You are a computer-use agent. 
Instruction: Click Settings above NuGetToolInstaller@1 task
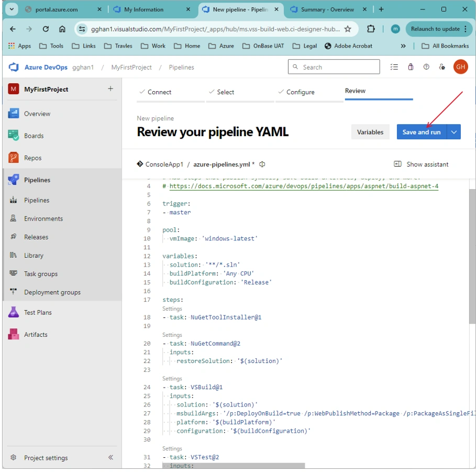pos(172,309)
